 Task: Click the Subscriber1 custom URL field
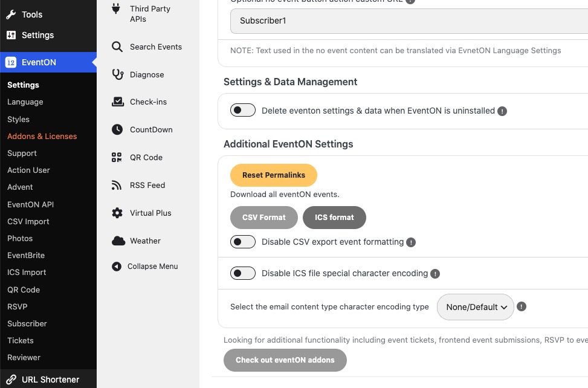click(x=409, y=21)
